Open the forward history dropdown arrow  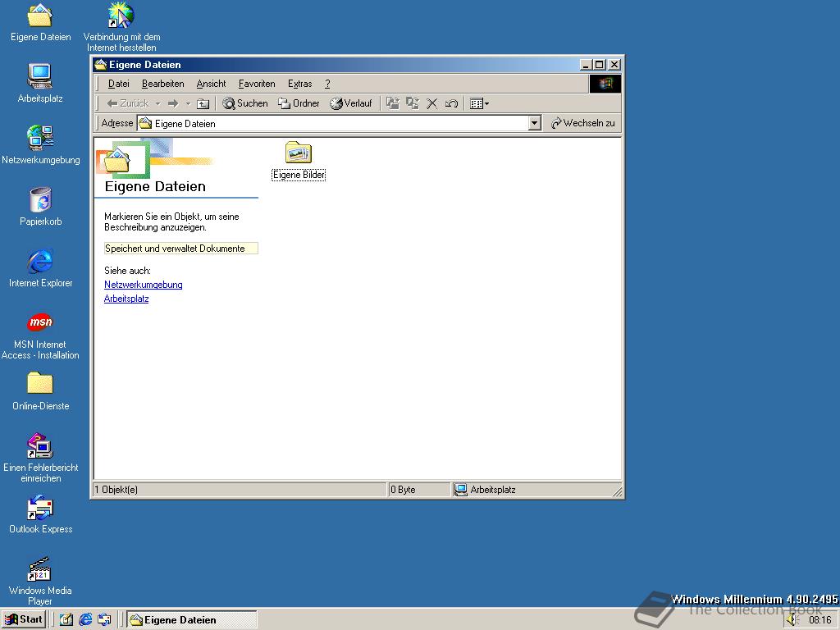tap(188, 103)
